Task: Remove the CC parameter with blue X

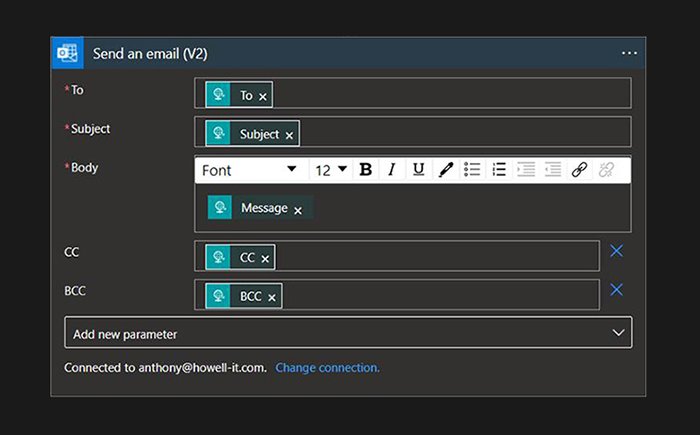Action: pos(616,251)
